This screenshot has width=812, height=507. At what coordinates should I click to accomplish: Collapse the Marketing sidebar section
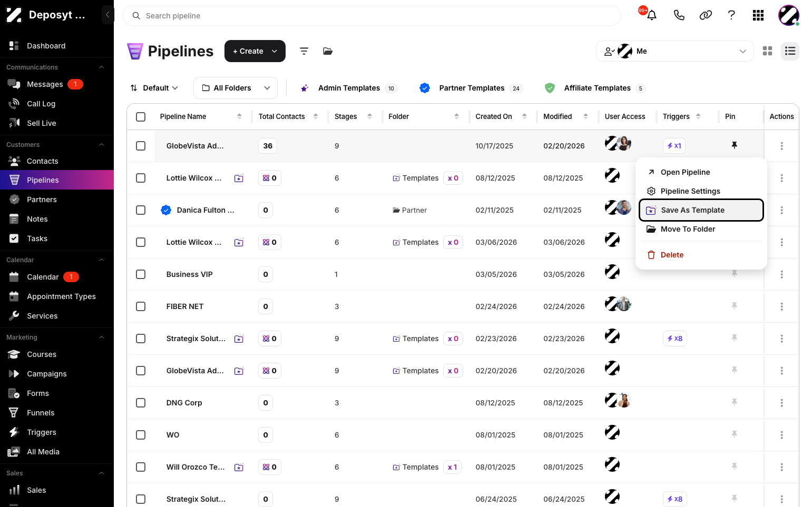coord(102,337)
